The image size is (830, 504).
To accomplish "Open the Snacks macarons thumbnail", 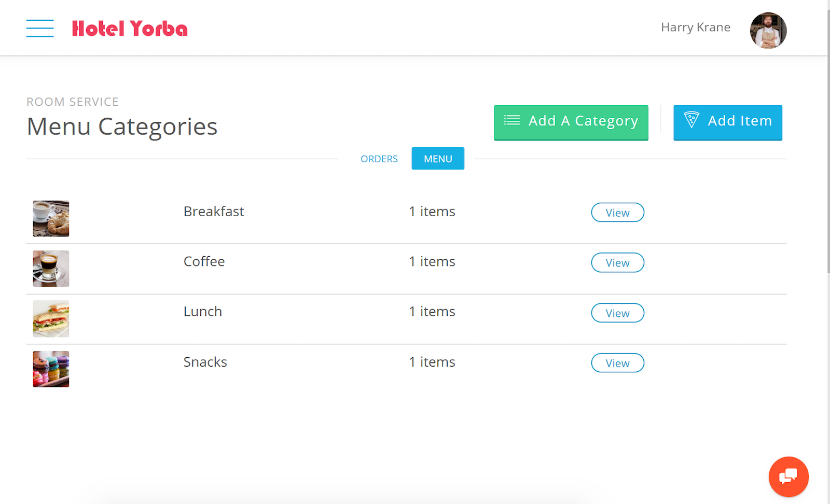I will pos(51,369).
